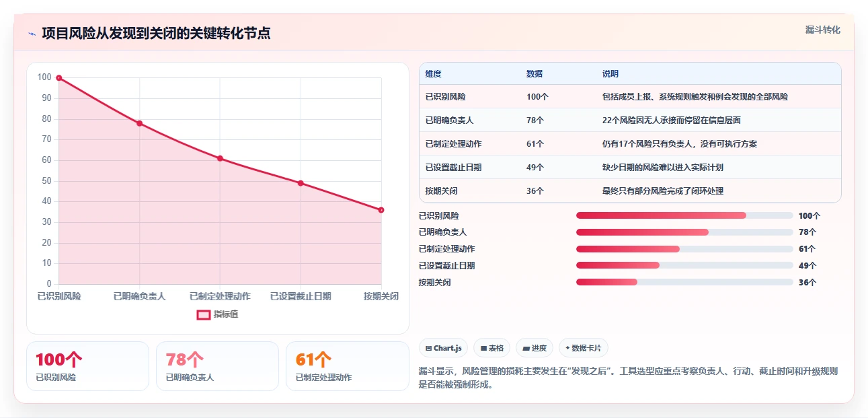Click chart x-axis label 按期关闭
Viewport: 868px width, 418px height.
381,296
